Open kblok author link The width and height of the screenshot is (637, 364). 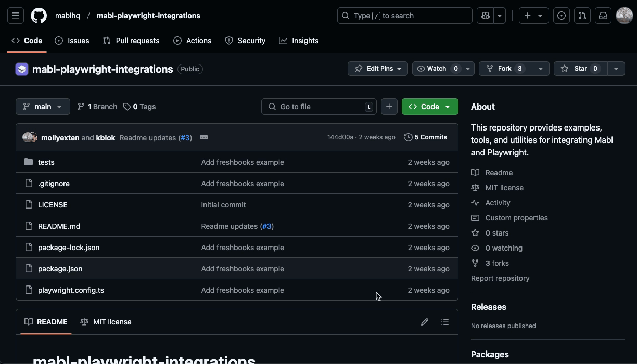[x=106, y=137]
